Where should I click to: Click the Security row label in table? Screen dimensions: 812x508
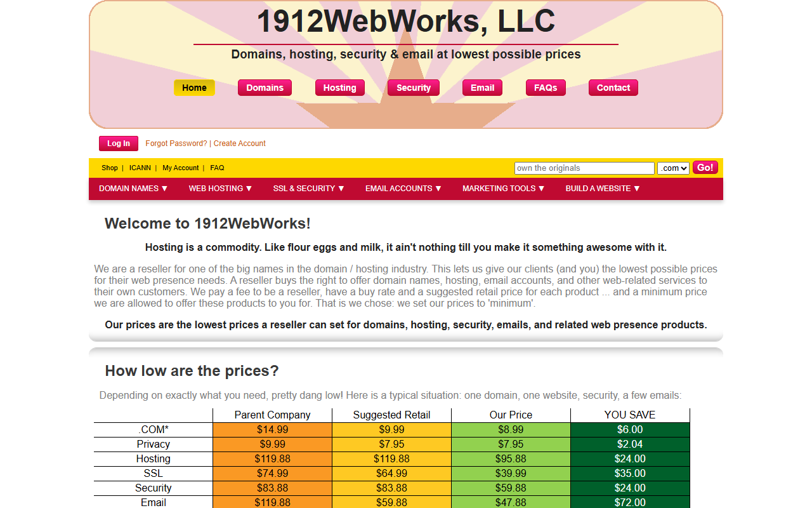(153, 488)
